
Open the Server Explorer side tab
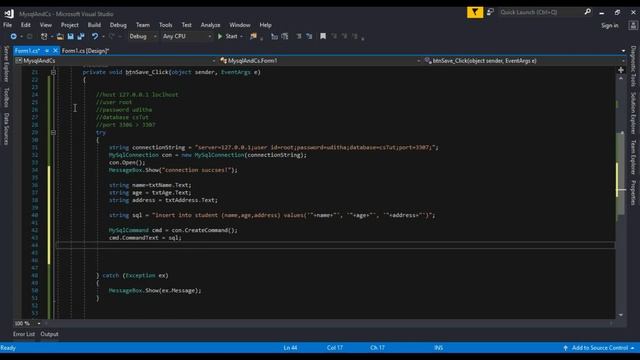pos(6,64)
